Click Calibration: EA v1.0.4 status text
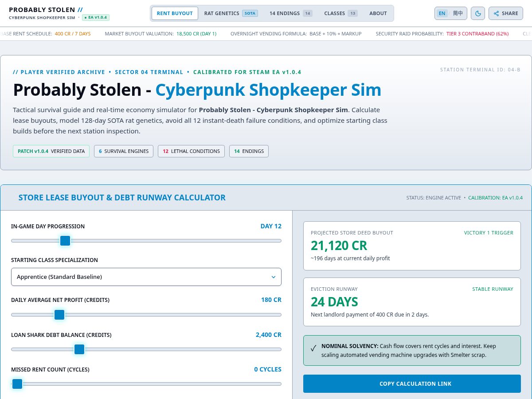This screenshot has height=399, width=532. coord(495,198)
